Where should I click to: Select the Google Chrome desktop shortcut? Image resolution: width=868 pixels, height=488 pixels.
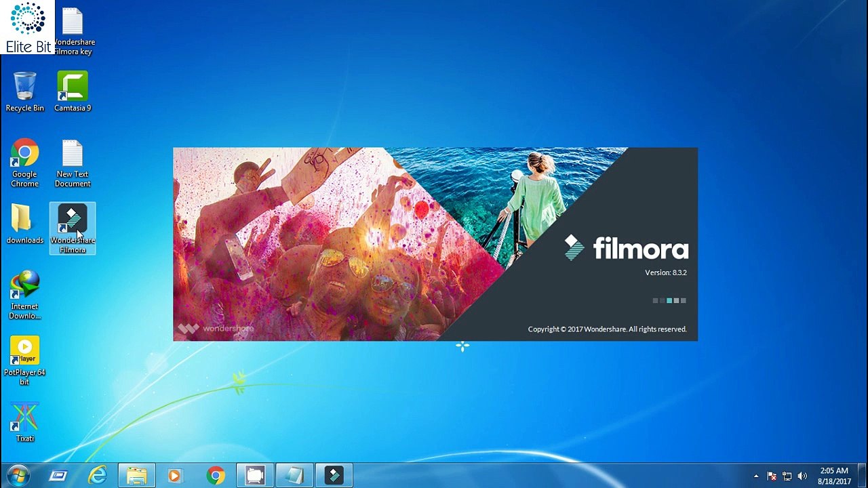[x=24, y=163]
